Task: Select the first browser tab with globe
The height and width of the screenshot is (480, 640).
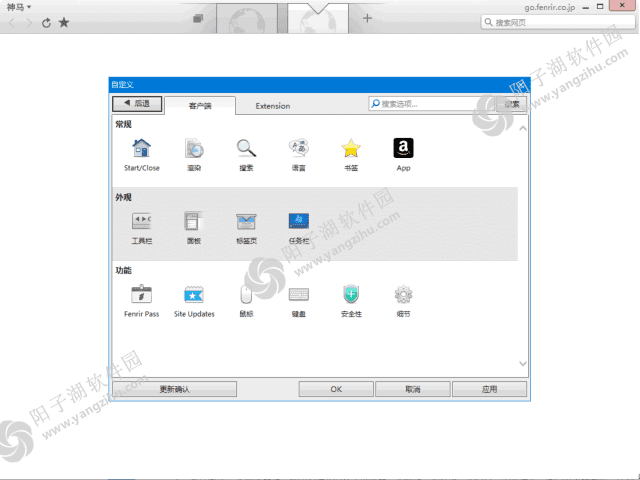Action: coord(247,18)
